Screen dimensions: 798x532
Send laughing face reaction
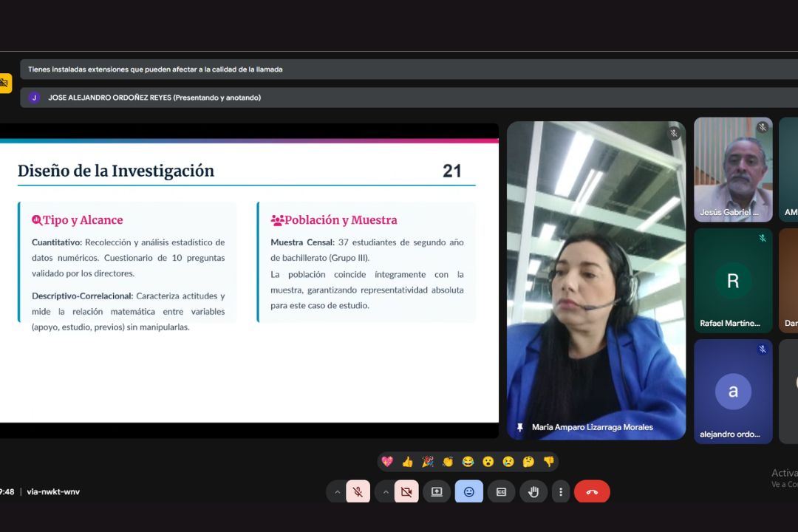point(468,462)
